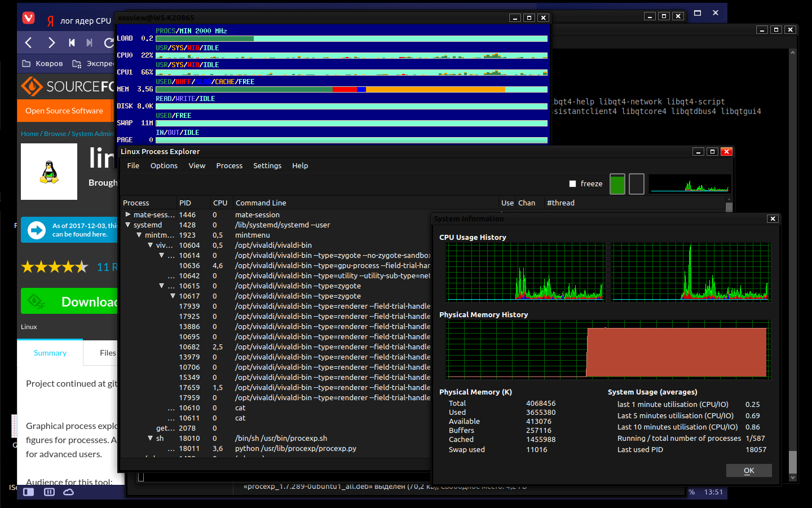Switch to the Summary tab on SourceForge
The image size is (812, 508).
(x=50, y=353)
